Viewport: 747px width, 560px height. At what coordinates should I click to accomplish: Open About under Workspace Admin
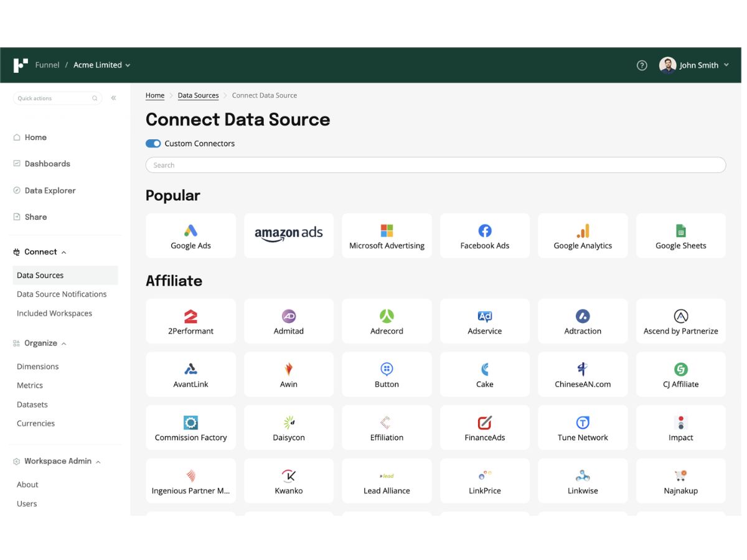[x=27, y=485]
